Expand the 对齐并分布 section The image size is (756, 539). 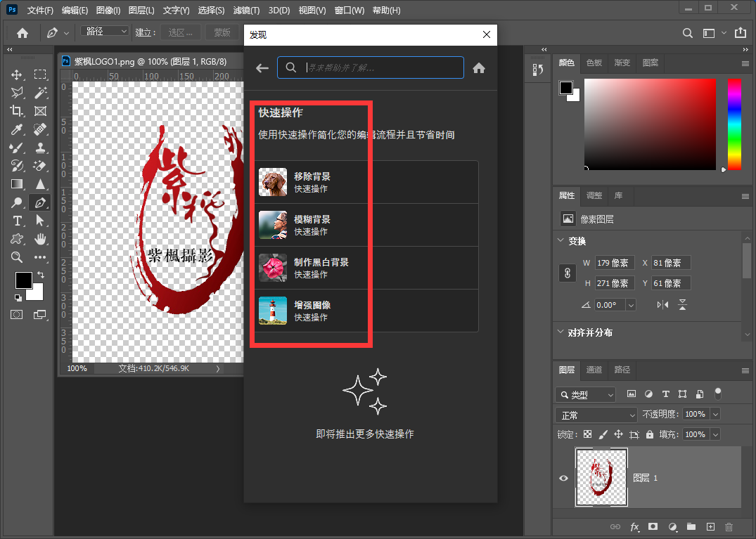pos(560,332)
